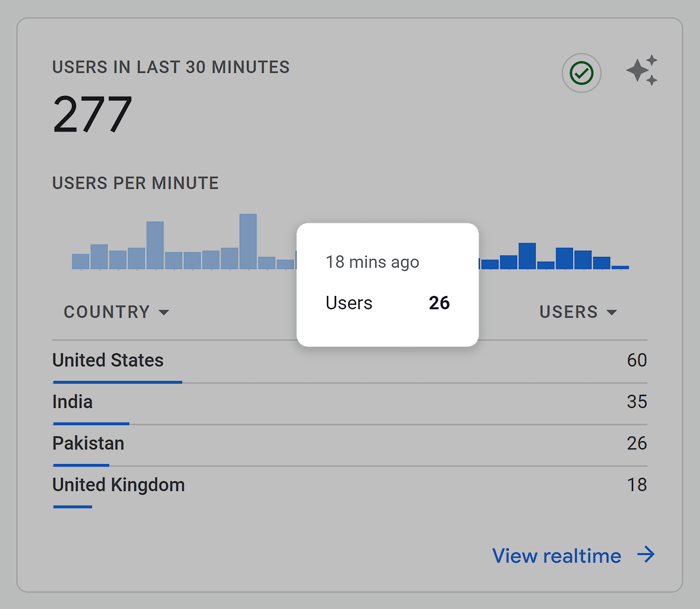Open the COUNTRY dimension dropdown
Image resolution: width=700 pixels, height=609 pixels.
(x=116, y=312)
